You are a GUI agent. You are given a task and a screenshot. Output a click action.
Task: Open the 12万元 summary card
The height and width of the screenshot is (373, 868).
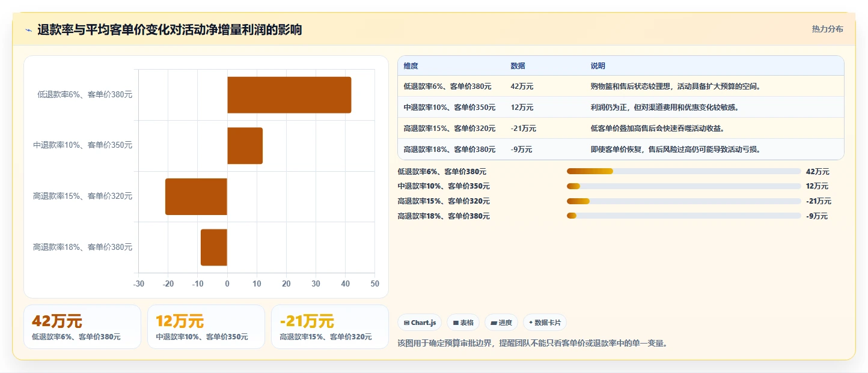click(206, 327)
